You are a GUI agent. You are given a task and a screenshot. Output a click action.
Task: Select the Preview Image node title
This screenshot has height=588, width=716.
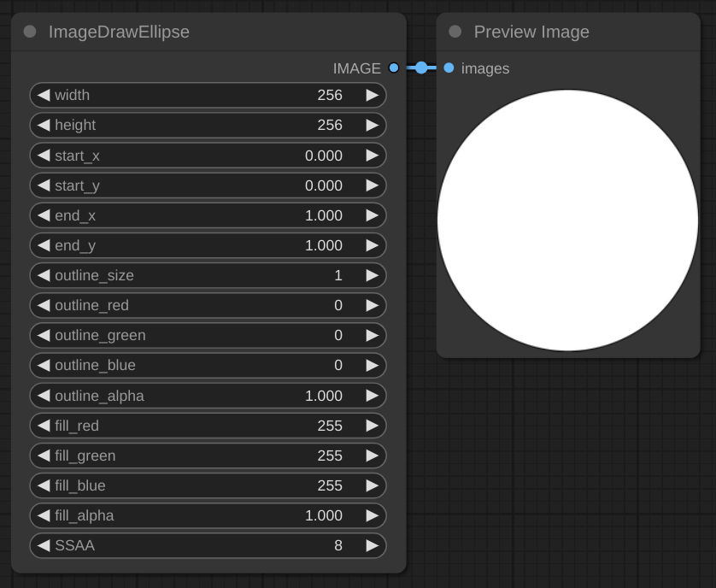point(531,32)
